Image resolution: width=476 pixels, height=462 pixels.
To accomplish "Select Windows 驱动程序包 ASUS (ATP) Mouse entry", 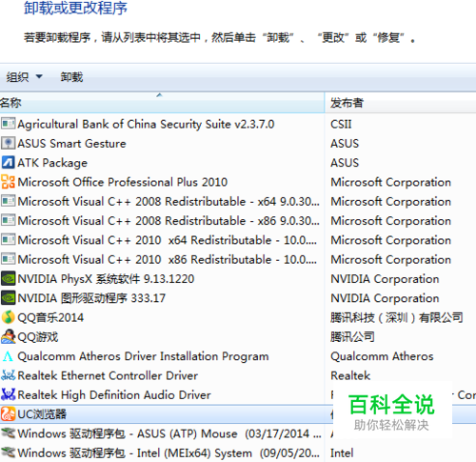I will coord(169,433).
